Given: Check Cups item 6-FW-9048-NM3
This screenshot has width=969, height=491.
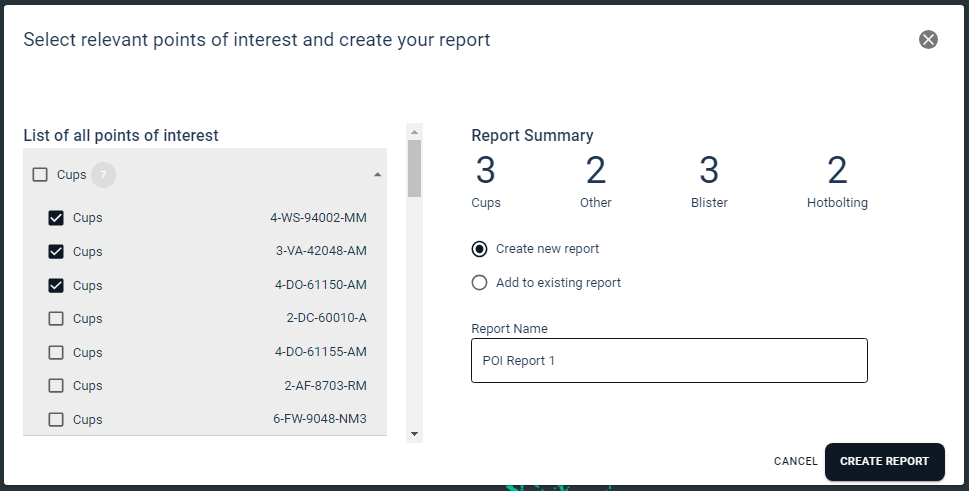Looking at the screenshot, I should point(56,420).
